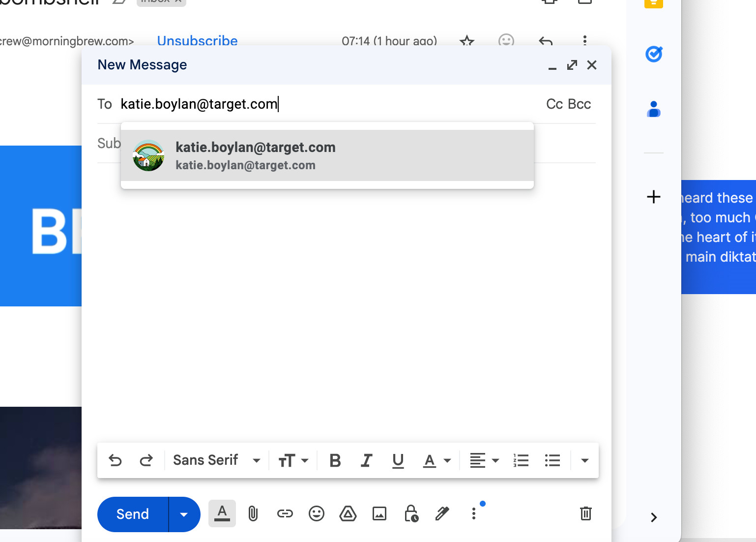756x542 pixels.
Task: Toggle underline formatting
Action: tap(398, 460)
